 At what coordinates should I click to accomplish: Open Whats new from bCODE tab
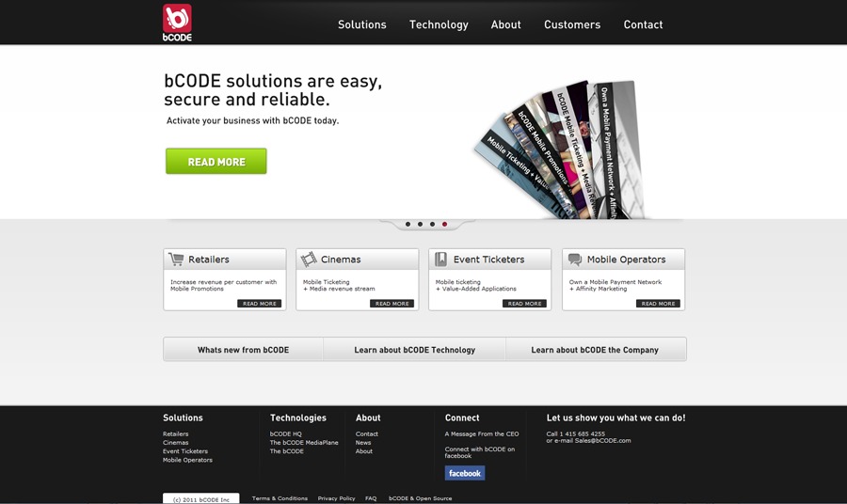[x=243, y=350]
